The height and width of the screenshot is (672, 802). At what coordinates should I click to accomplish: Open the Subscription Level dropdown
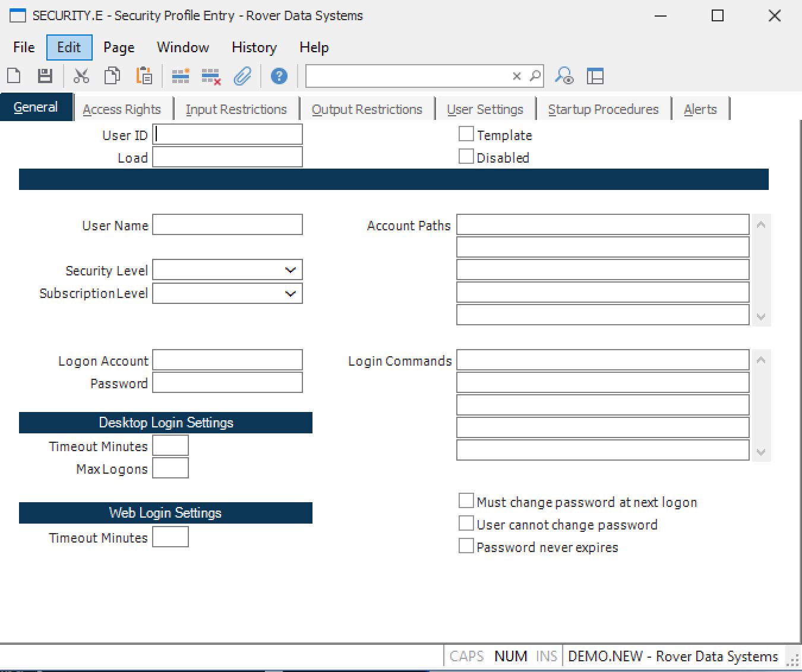(290, 293)
